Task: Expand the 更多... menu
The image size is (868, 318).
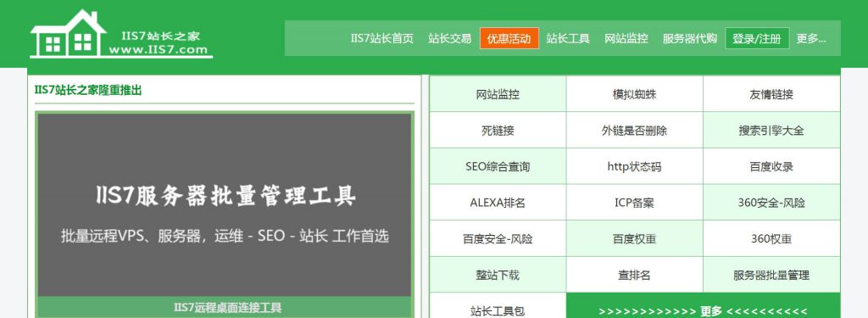Action: (811, 38)
